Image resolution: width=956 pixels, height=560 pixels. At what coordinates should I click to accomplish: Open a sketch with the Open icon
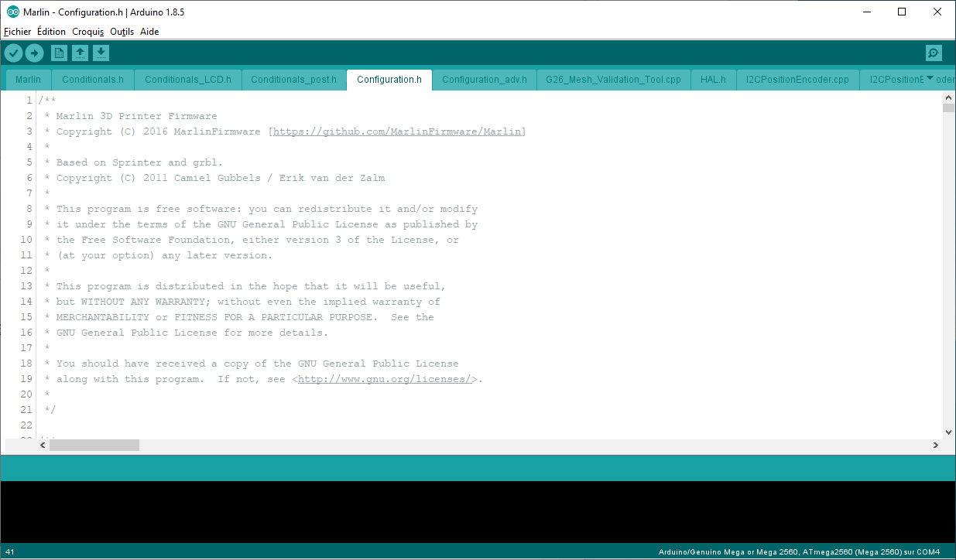point(80,53)
